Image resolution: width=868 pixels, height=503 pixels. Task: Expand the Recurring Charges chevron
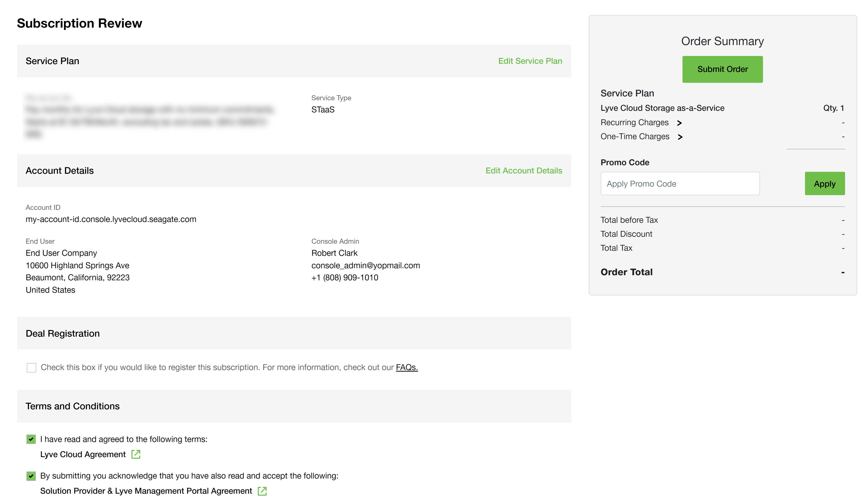[679, 123]
